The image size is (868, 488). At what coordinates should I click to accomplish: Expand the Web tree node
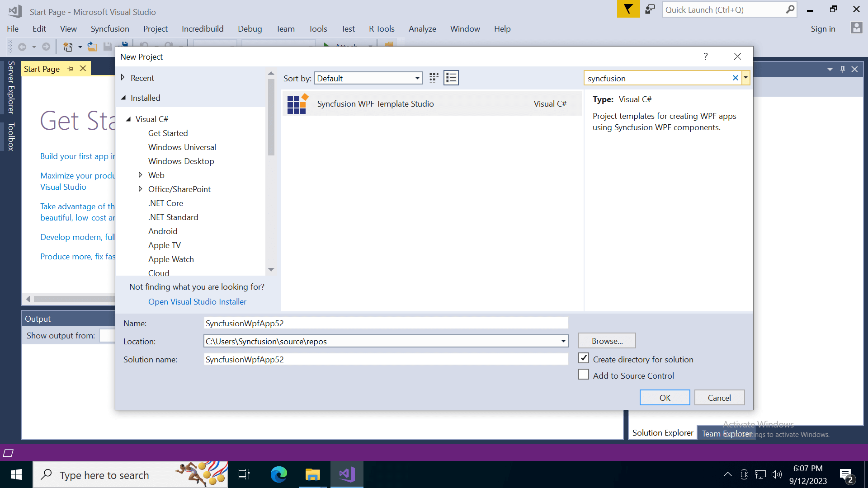tap(140, 175)
